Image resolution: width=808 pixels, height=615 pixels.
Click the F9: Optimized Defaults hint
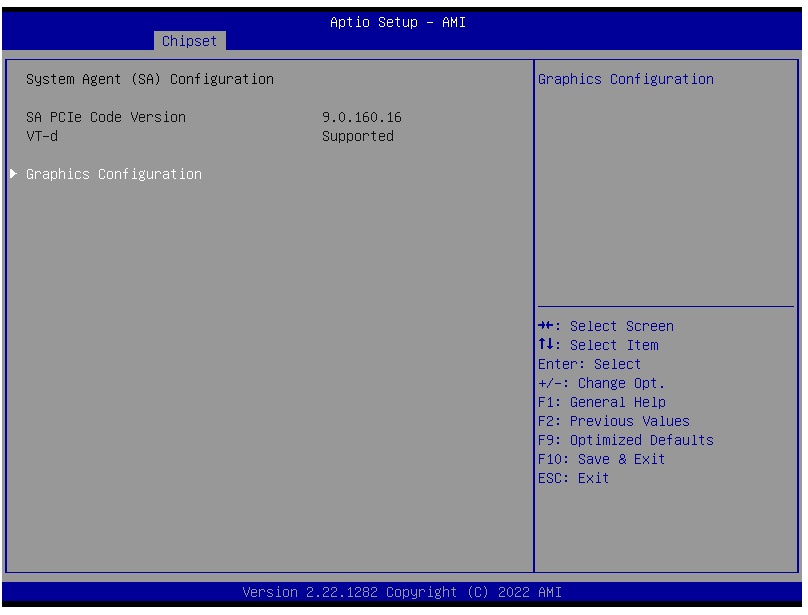(625, 440)
